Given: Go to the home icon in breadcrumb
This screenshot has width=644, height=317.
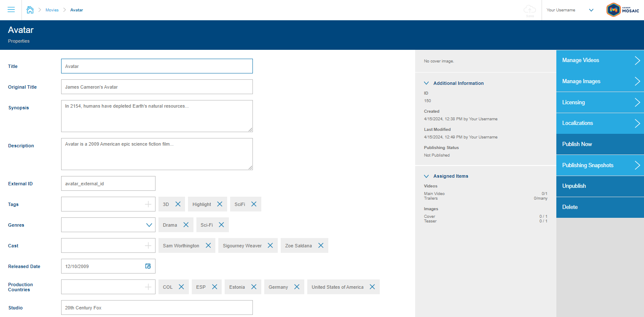Looking at the screenshot, I should (x=30, y=10).
